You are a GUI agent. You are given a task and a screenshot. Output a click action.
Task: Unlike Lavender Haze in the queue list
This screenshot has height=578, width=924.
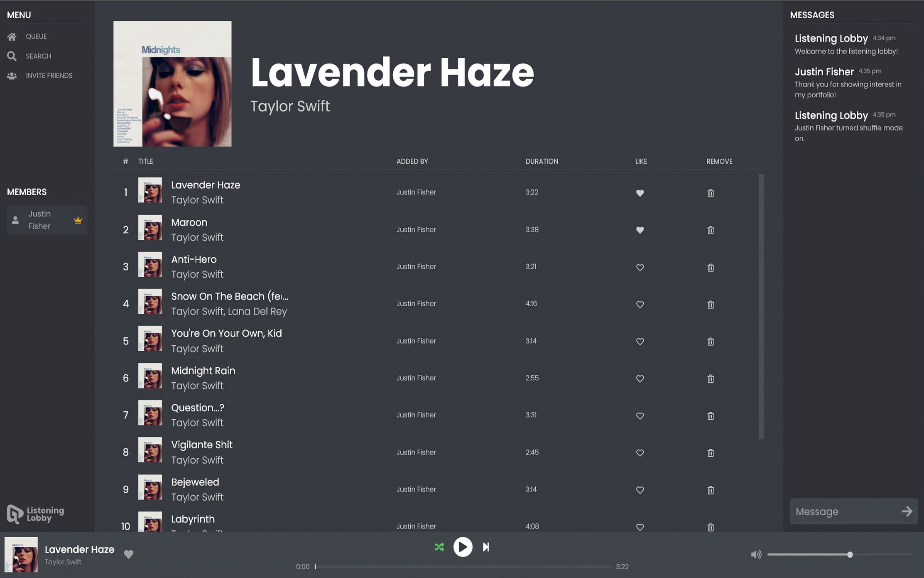click(x=640, y=193)
